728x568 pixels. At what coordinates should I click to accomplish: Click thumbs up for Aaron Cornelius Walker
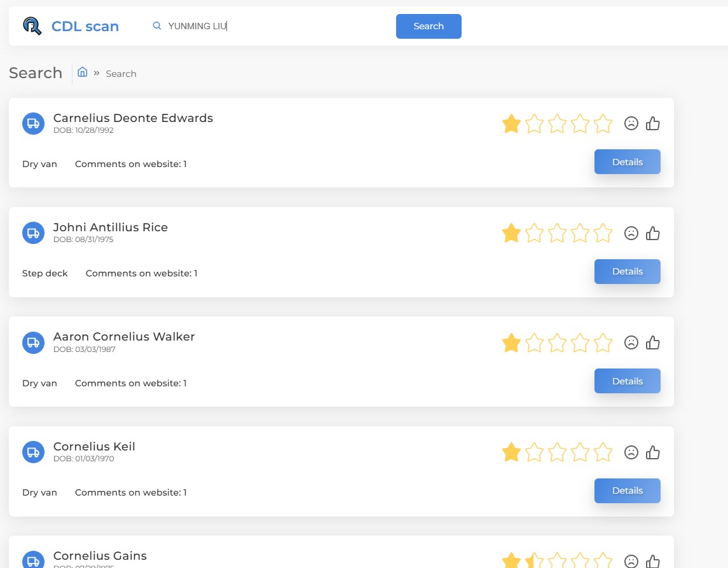tap(653, 343)
